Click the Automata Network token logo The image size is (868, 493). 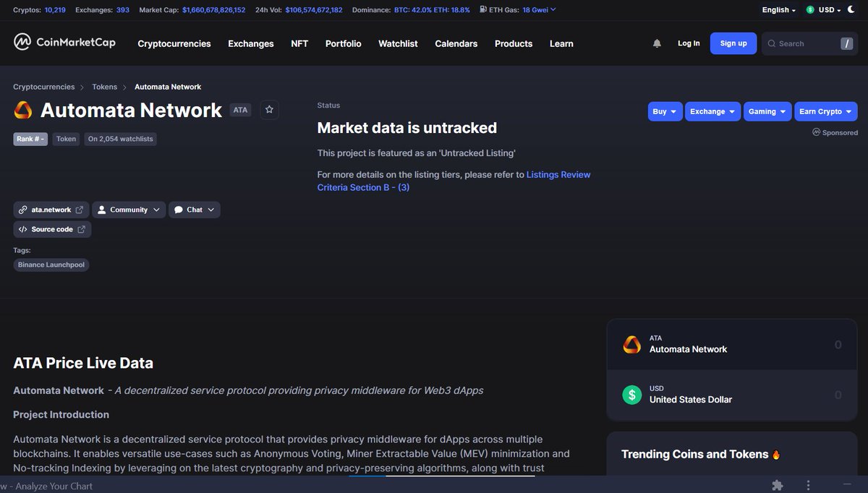click(x=23, y=110)
